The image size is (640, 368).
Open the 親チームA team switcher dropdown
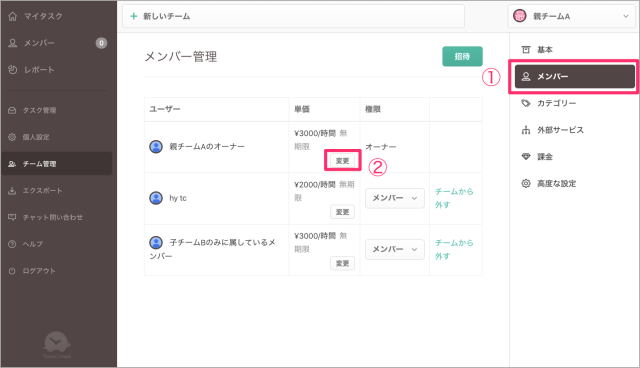[571, 16]
